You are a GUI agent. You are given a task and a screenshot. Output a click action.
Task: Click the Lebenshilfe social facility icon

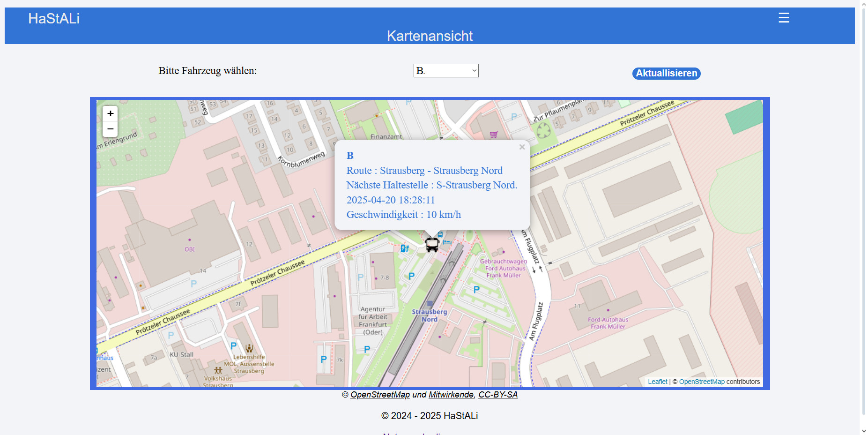[249, 348]
